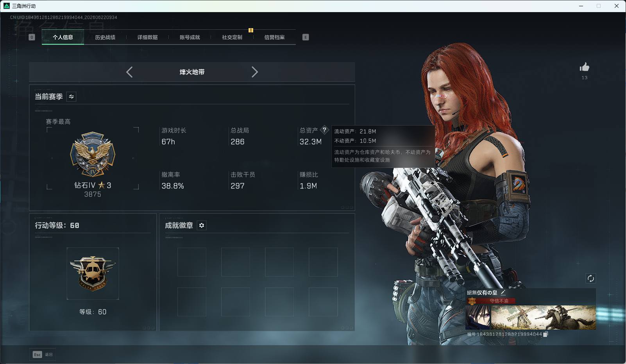This screenshot has width=626, height=364.
Task: Click the 烽火地带 mode title
Action: tap(192, 72)
